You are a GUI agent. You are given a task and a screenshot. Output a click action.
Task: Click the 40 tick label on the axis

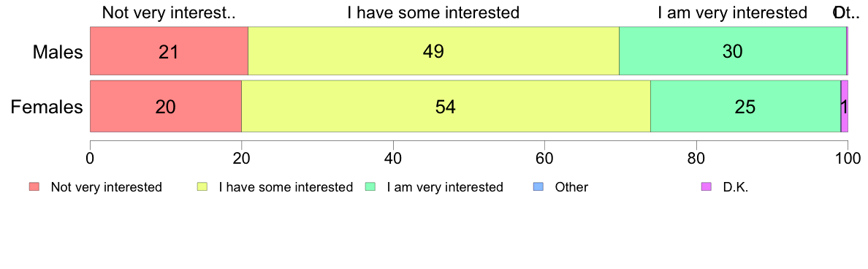click(x=393, y=157)
